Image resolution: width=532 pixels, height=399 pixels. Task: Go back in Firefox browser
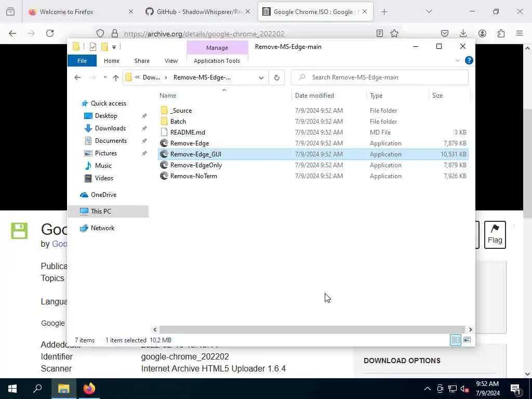click(x=12, y=33)
